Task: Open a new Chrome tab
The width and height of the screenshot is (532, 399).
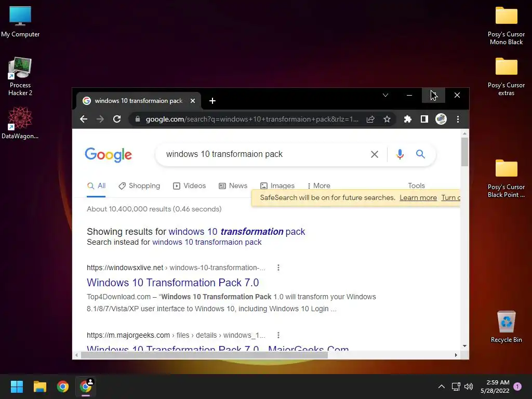Action: tap(212, 101)
